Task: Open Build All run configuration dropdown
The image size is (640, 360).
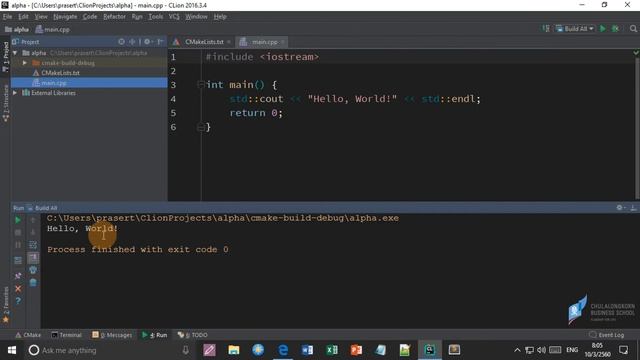Action: (574, 29)
